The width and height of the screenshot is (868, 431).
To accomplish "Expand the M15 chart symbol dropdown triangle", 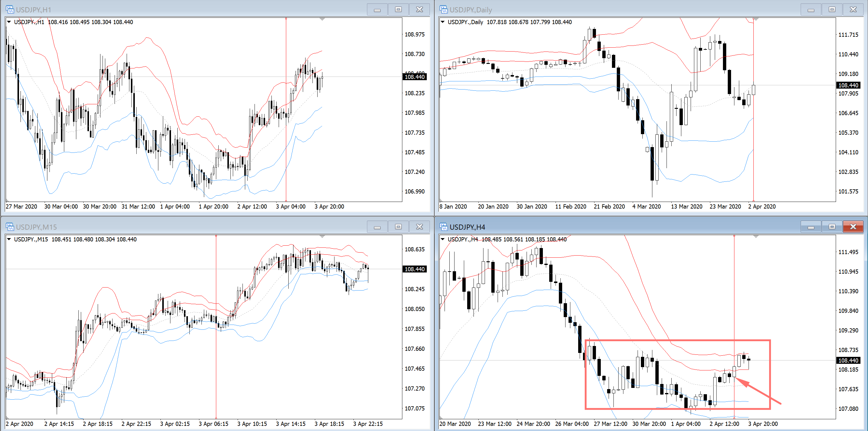I will (x=9, y=239).
